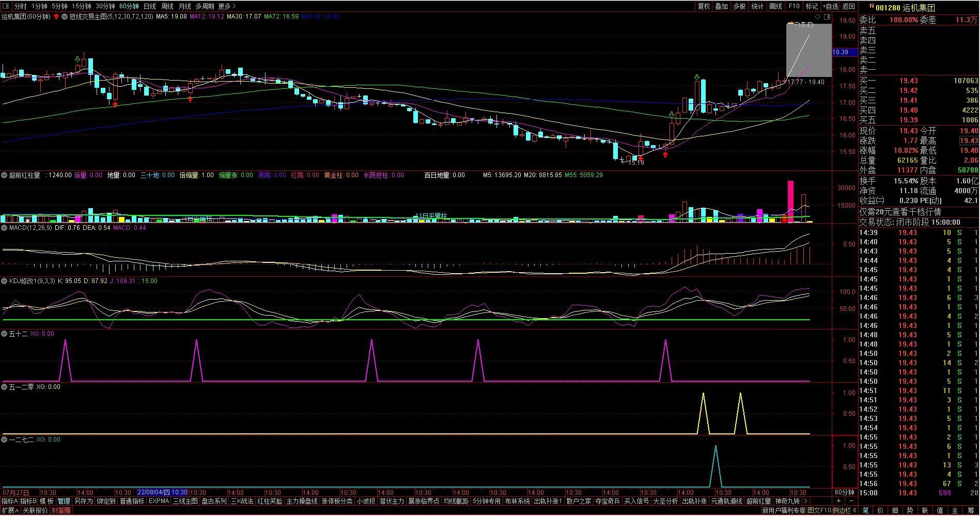Expand the 更多 period options
Viewport: 980px width, 516px height.
pyautogui.click(x=226, y=6)
